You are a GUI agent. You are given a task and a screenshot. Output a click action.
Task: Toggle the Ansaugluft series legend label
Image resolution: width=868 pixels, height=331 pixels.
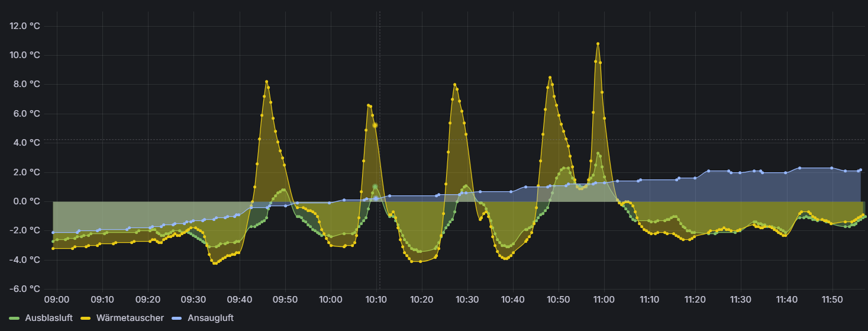click(210, 318)
